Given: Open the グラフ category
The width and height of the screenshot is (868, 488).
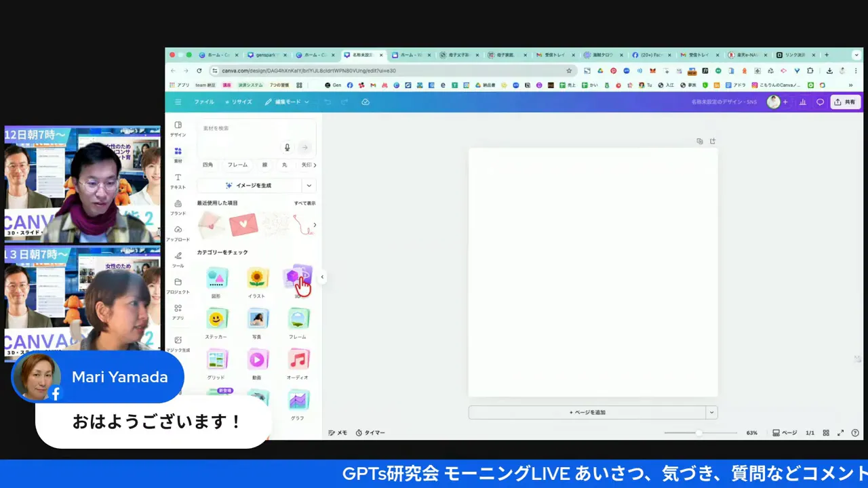Looking at the screenshot, I should click(x=298, y=400).
